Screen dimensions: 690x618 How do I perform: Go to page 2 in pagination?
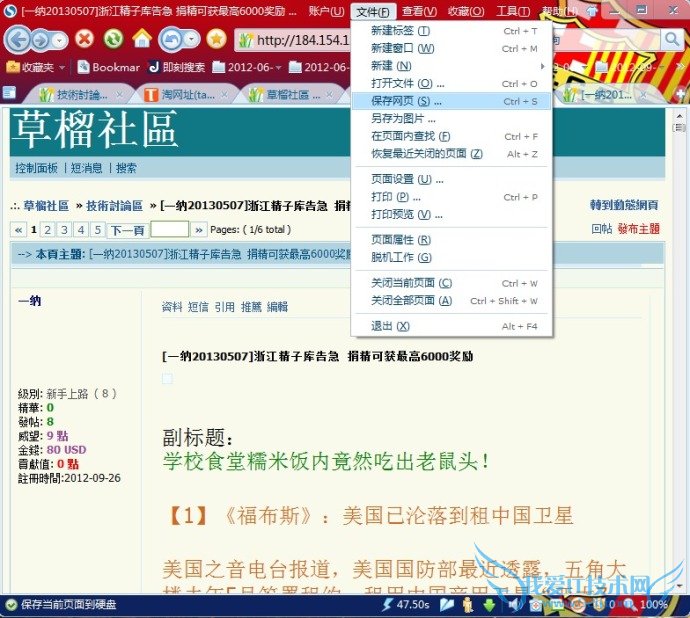(x=48, y=230)
